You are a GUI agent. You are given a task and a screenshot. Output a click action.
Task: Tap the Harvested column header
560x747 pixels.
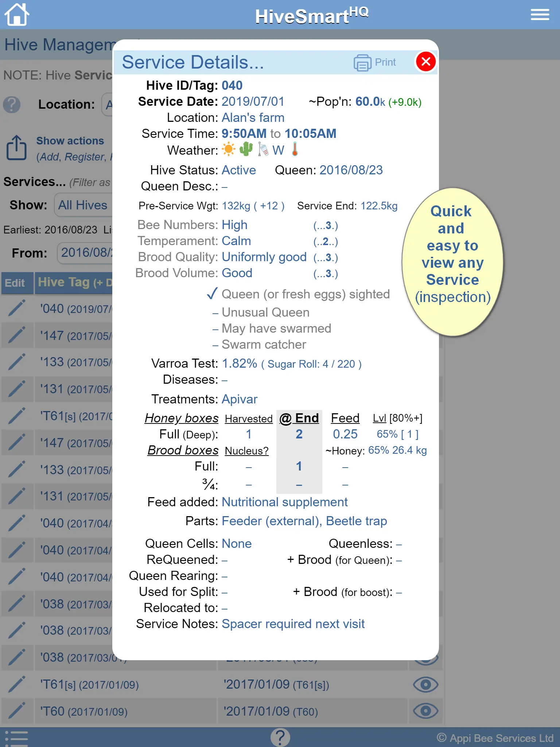click(249, 419)
